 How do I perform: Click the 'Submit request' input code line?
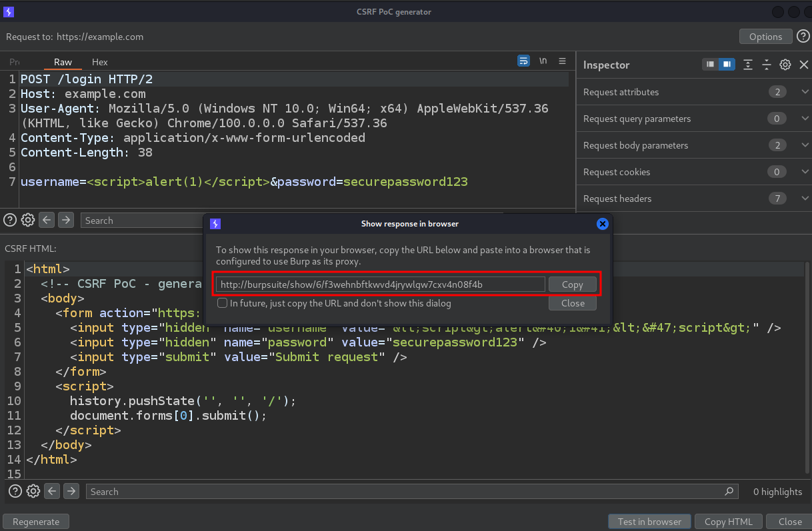[238, 357]
